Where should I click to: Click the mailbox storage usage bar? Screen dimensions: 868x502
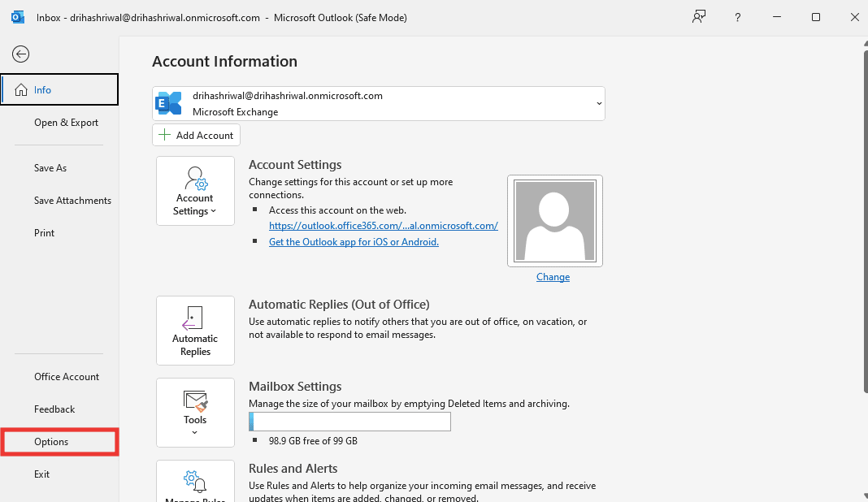[x=349, y=422]
